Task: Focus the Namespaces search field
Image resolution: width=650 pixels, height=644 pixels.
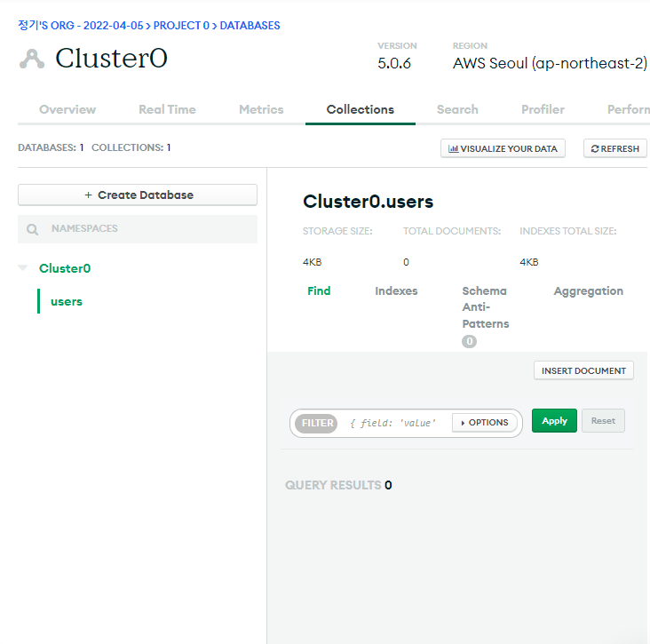Action: coord(138,229)
